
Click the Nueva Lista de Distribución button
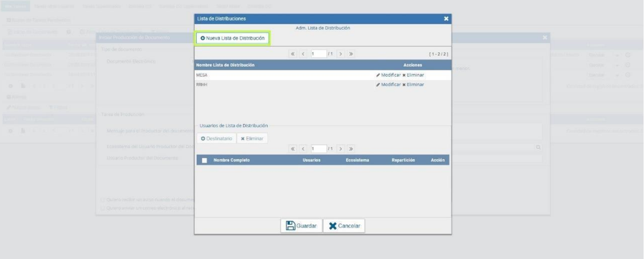pyautogui.click(x=232, y=38)
